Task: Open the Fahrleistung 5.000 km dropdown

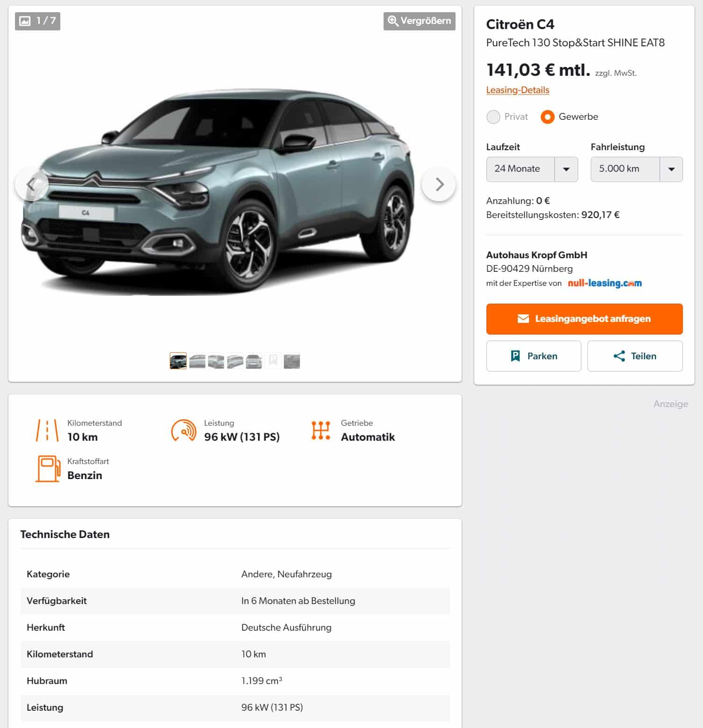Action: pos(636,169)
